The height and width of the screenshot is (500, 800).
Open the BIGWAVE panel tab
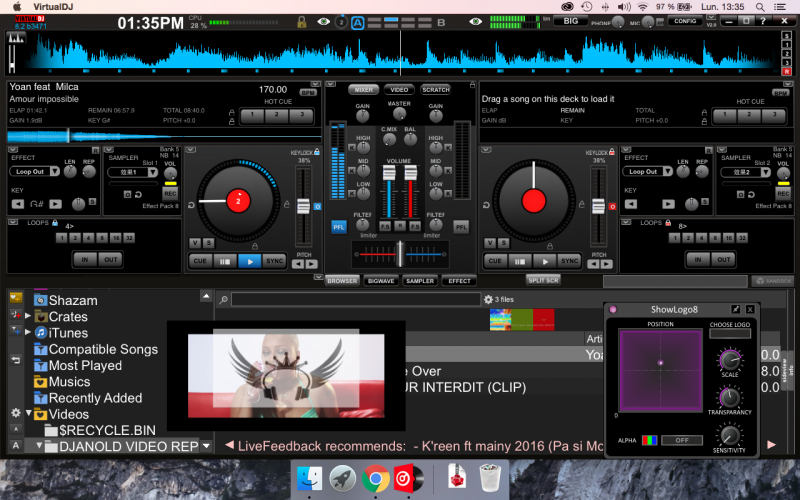tap(381, 281)
